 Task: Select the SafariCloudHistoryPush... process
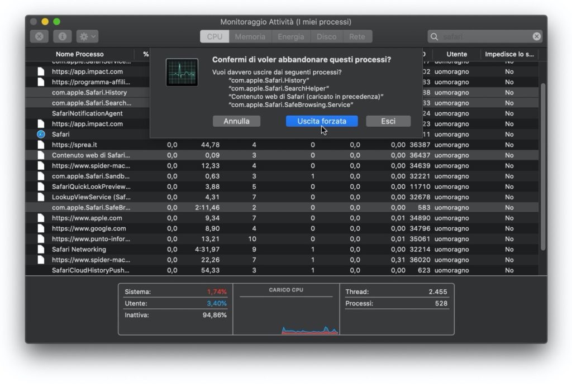point(90,270)
